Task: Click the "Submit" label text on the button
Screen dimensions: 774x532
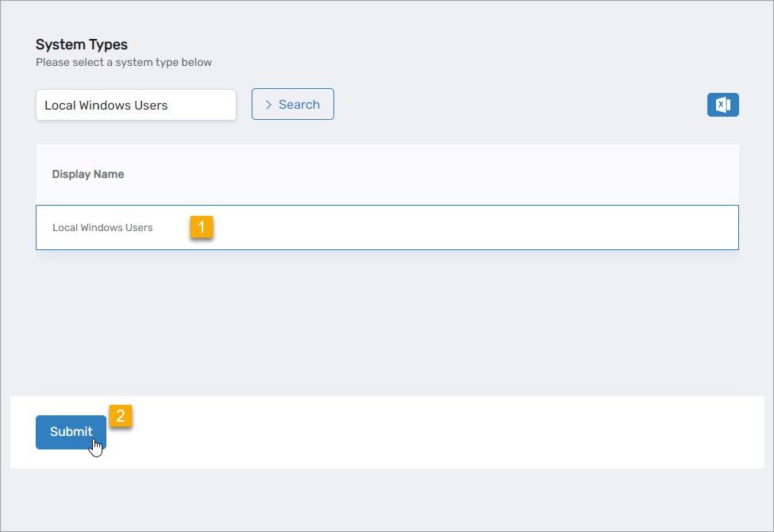Action: (71, 432)
